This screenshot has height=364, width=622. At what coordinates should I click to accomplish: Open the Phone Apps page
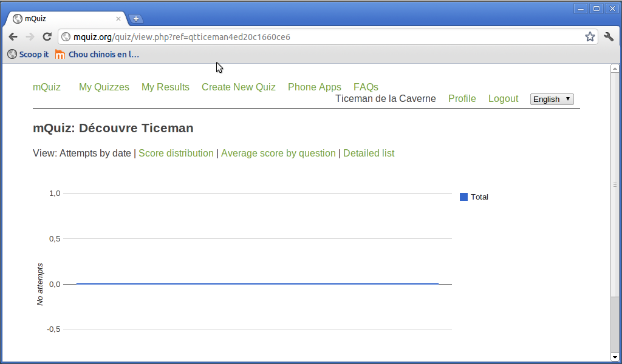pyautogui.click(x=315, y=87)
